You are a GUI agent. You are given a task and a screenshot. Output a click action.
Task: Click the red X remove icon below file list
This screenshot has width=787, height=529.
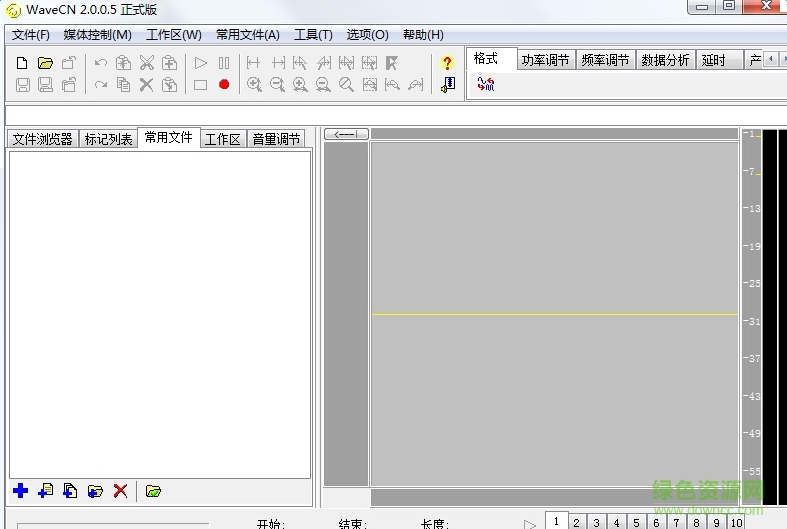point(120,491)
